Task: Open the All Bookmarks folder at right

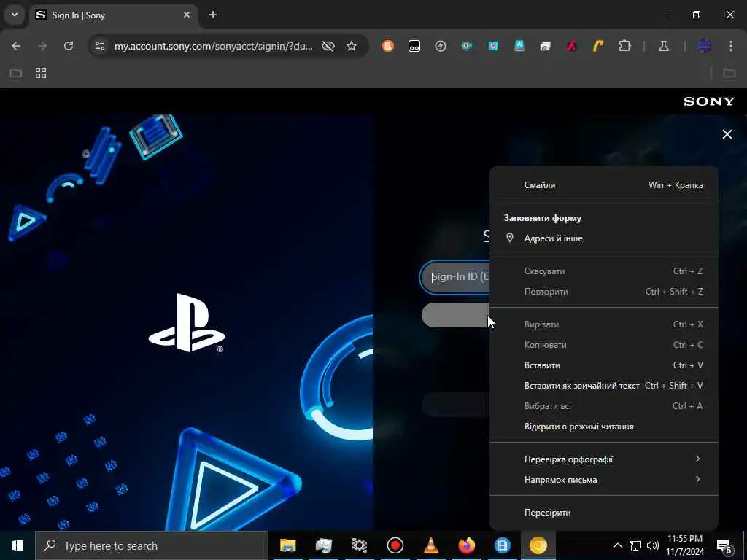Action: click(729, 73)
